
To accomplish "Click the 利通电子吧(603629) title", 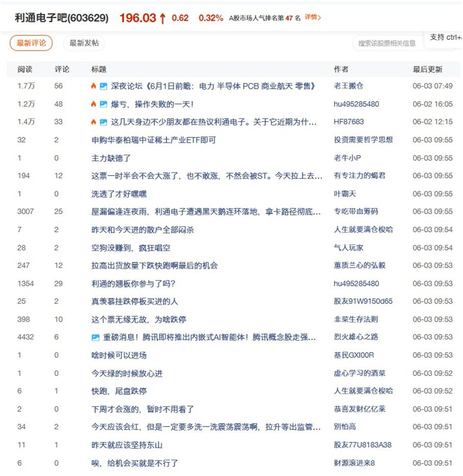I will (62, 18).
